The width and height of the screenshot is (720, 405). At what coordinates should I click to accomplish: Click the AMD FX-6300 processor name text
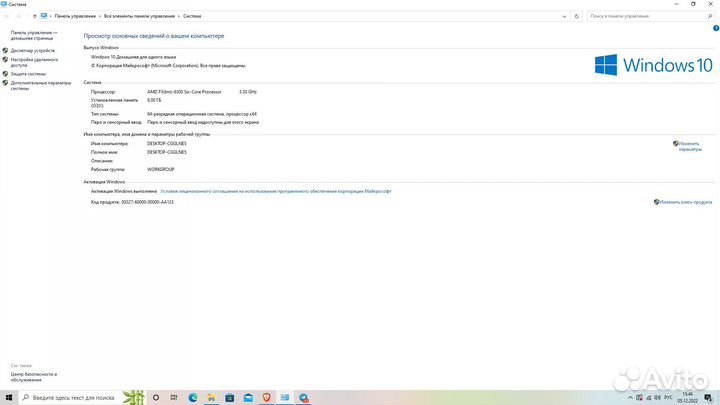pyautogui.click(x=184, y=92)
